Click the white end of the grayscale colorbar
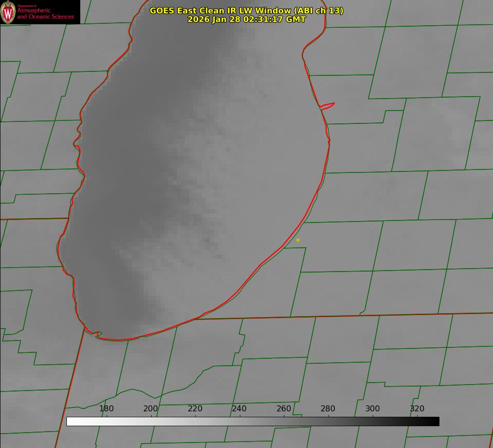The width and height of the screenshot is (493, 448). pyautogui.click(x=70, y=421)
